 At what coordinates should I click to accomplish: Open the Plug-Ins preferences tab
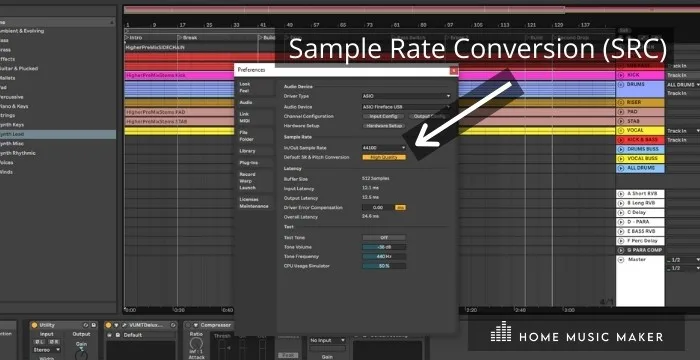tap(254, 163)
